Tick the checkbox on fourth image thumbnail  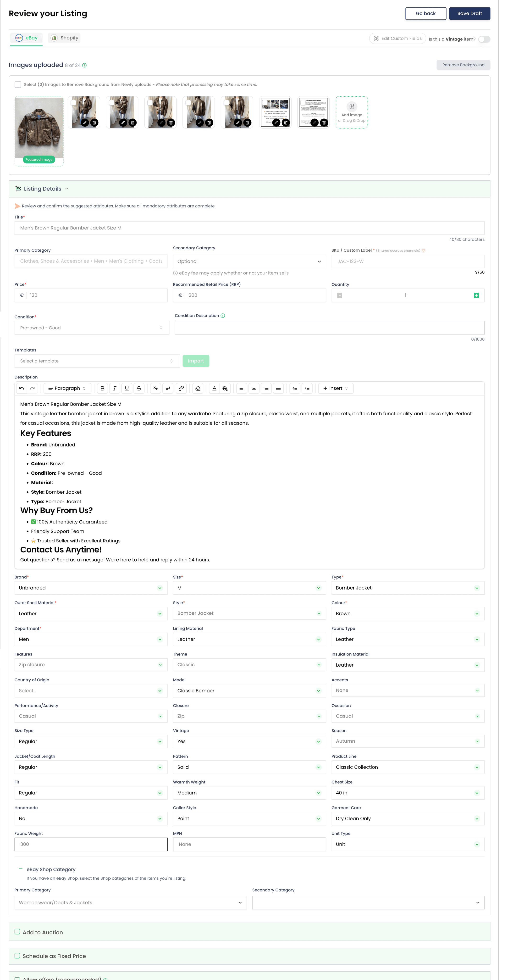pyautogui.click(x=150, y=103)
